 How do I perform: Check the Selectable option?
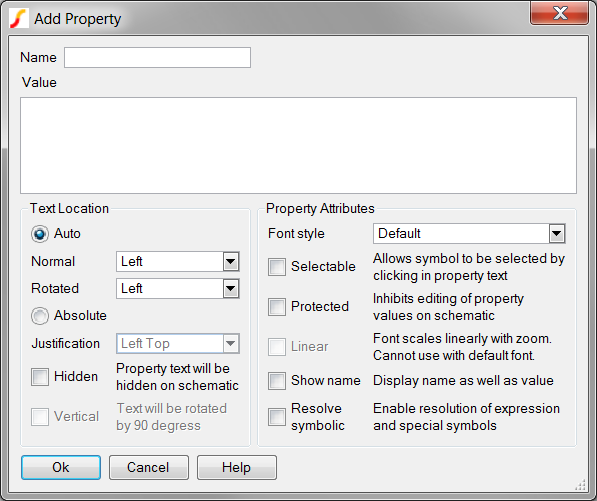tap(277, 267)
